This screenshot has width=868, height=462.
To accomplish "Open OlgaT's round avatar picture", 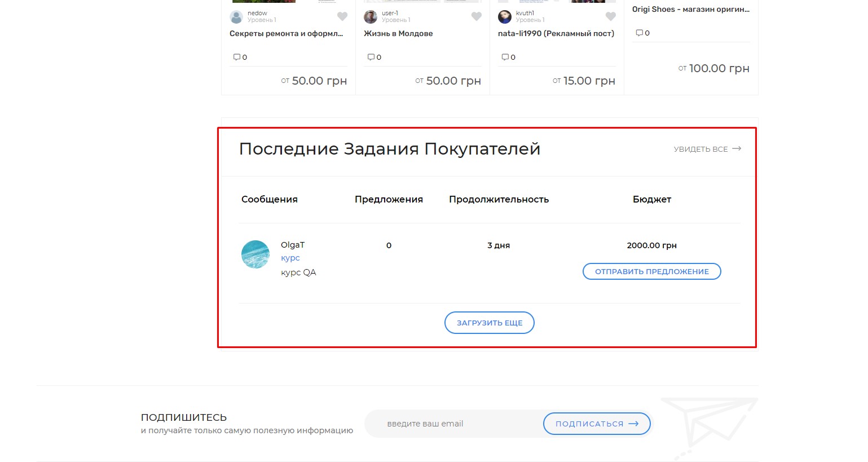I will pyautogui.click(x=255, y=254).
